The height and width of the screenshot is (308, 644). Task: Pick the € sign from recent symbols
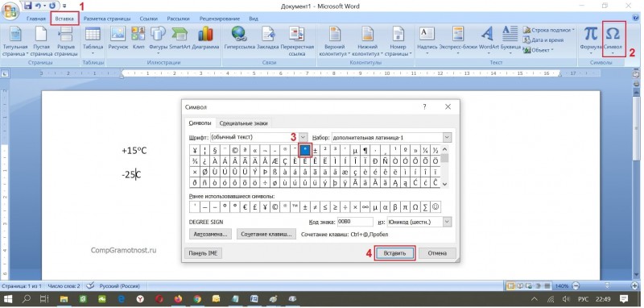pos(245,207)
